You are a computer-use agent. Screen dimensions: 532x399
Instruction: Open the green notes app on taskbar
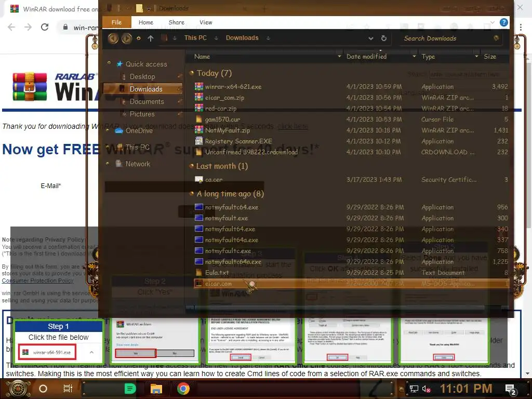click(x=130, y=389)
